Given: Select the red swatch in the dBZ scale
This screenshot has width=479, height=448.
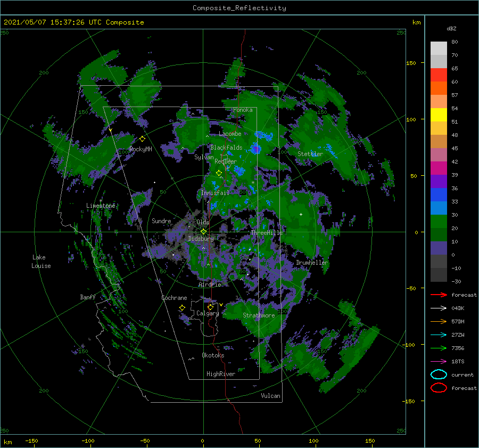Looking at the screenshot, I should (x=439, y=75).
